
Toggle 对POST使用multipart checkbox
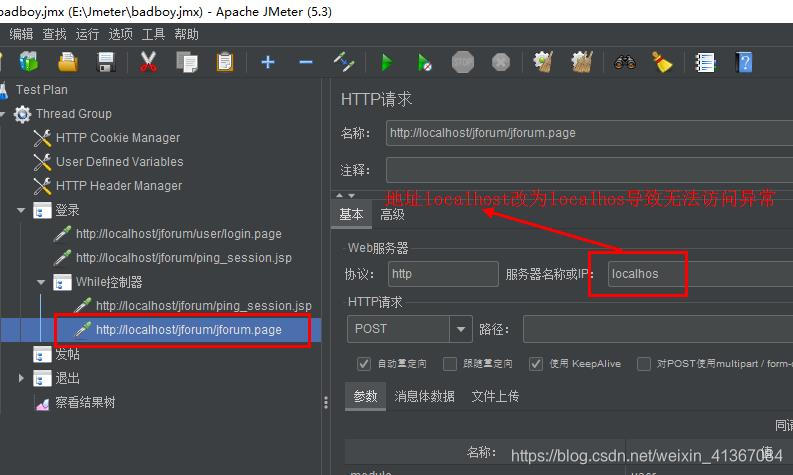click(x=644, y=364)
